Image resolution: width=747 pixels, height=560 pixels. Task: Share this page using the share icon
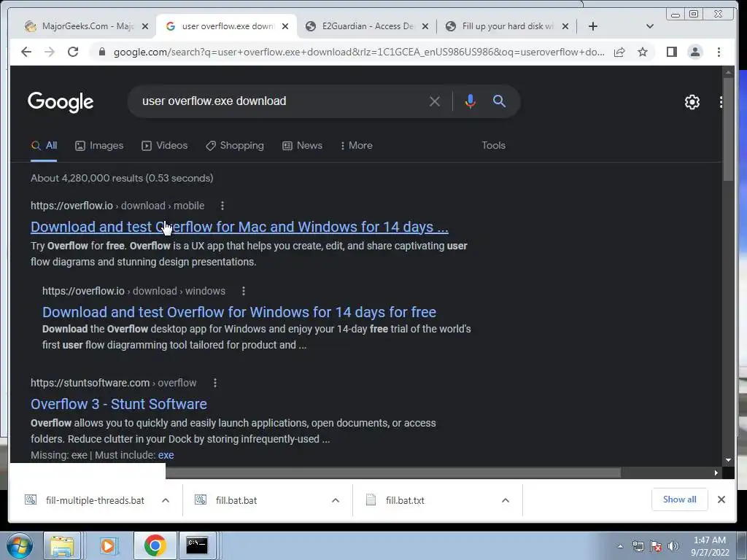(619, 52)
